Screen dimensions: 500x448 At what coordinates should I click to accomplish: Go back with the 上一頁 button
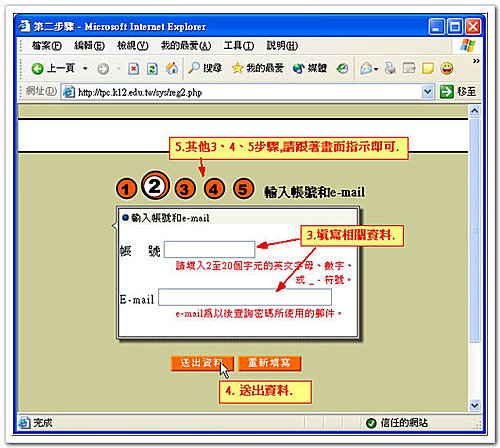tap(53, 68)
